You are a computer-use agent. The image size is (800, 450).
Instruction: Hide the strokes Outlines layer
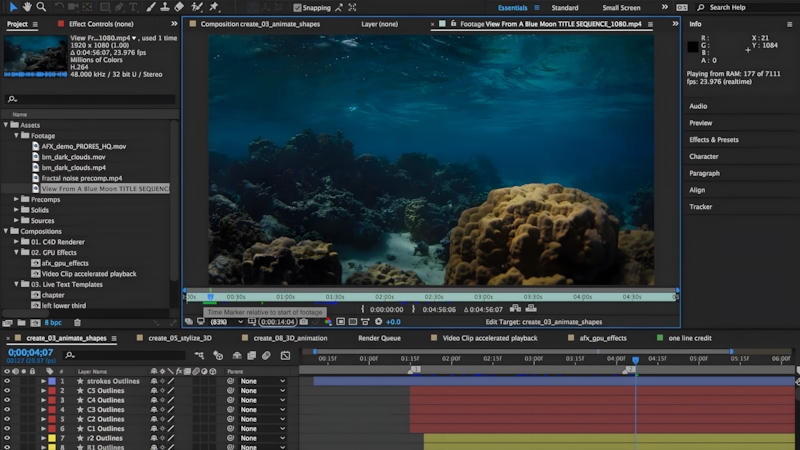(7, 381)
